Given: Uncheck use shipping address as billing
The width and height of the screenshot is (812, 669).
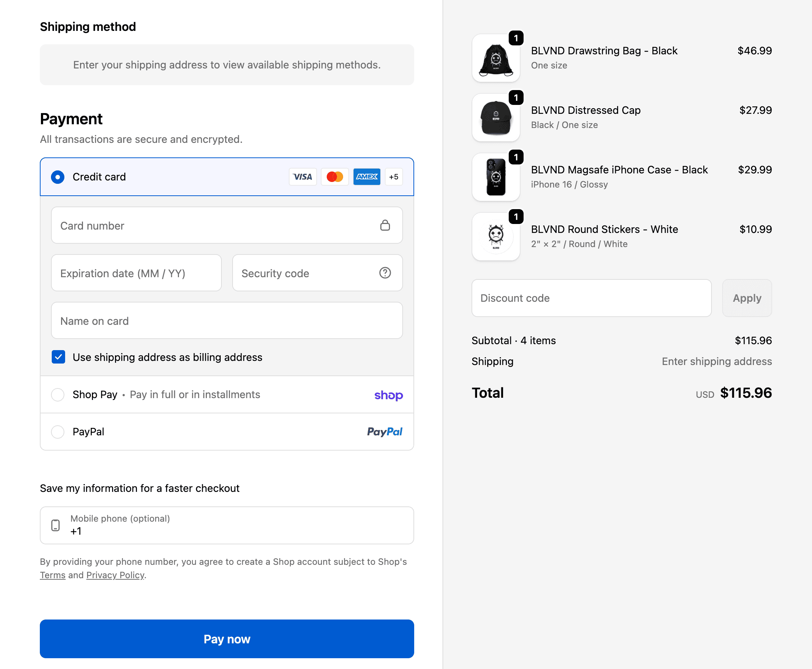Looking at the screenshot, I should (x=58, y=357).
